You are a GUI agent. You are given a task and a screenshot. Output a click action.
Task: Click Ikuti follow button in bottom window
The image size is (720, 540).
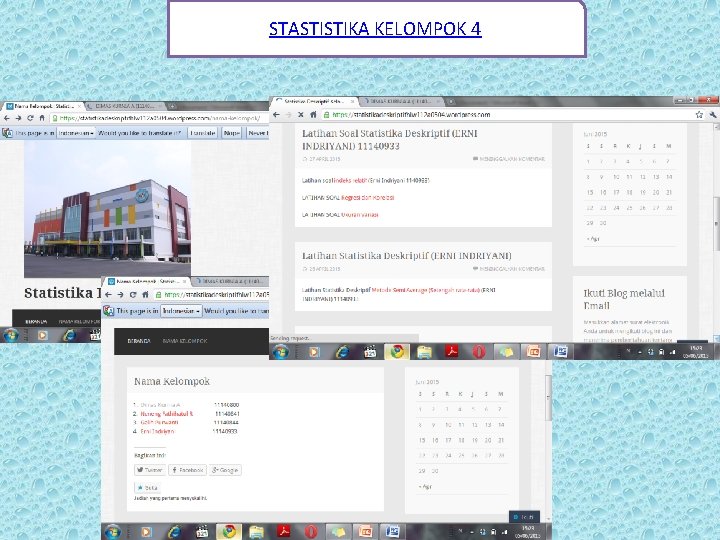pyautogui.click(x=524, y=517)
